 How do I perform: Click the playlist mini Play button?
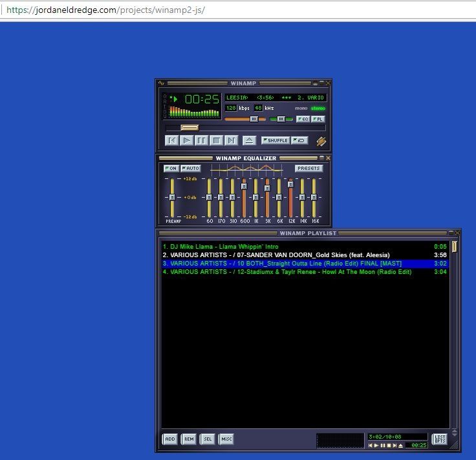pyautogui.click(x=376, y=445)
